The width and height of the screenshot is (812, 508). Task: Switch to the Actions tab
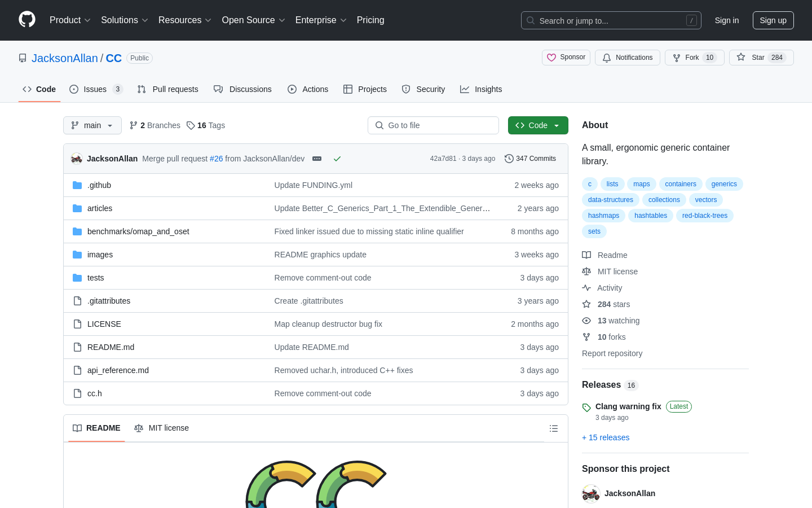(308, 89)
